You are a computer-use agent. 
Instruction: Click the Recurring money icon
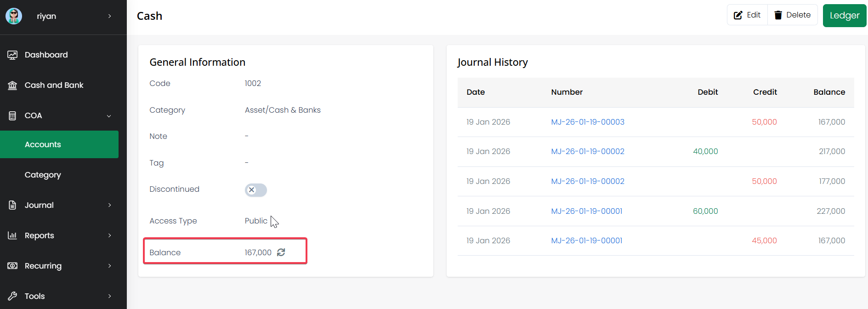pos(12,266)
